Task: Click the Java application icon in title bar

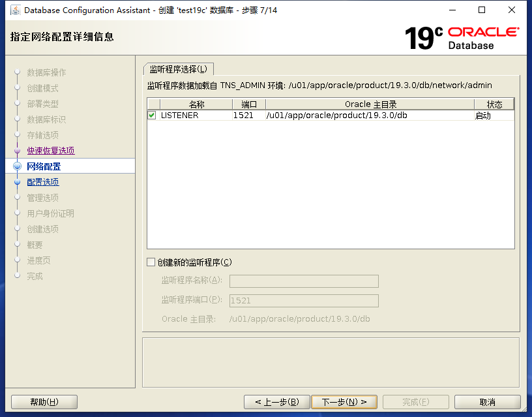Action: 16,10
